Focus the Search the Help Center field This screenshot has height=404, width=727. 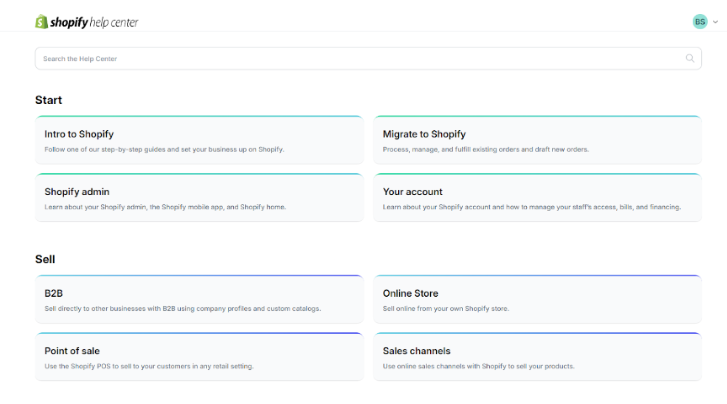[368, 58]
